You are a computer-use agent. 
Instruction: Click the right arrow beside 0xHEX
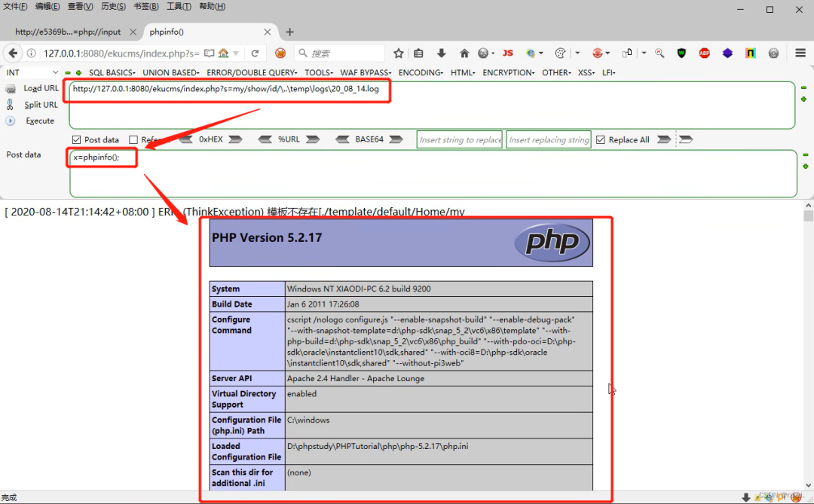[x=235, y=139]
